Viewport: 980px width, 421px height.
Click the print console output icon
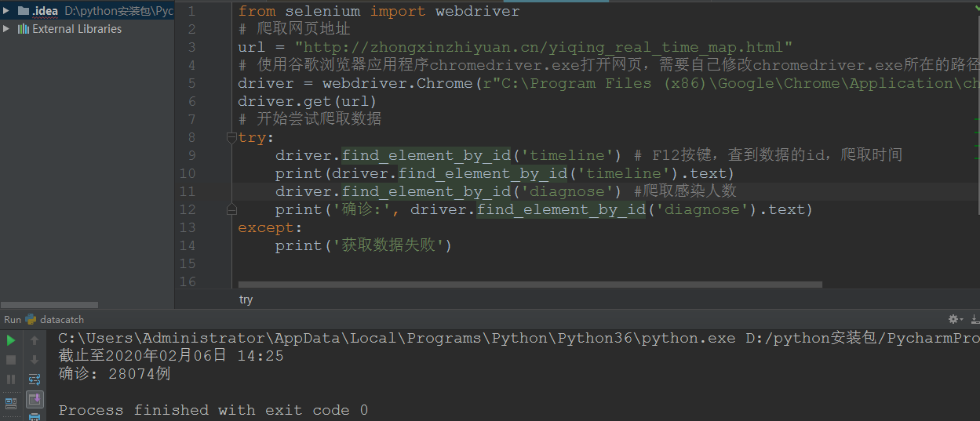[35, 418]
